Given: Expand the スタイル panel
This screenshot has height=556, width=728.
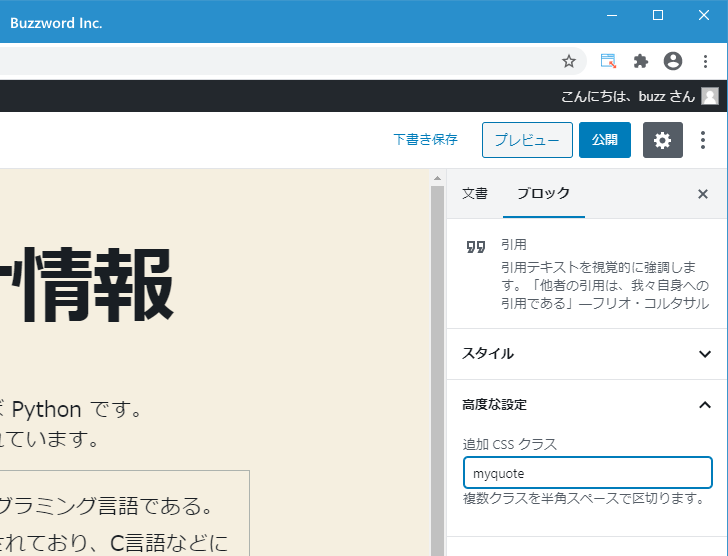Looking at the screenshot, I should [x=587, y=354].
